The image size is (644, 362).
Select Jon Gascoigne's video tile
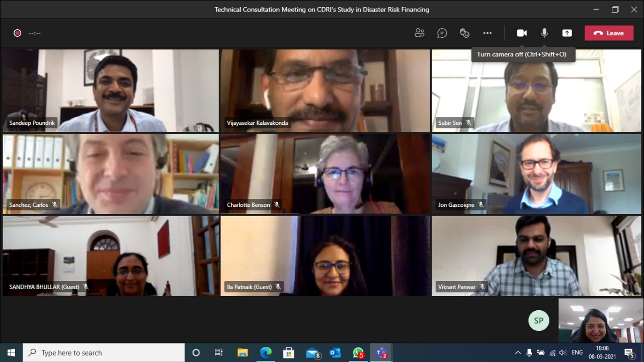tap(536, 174)
